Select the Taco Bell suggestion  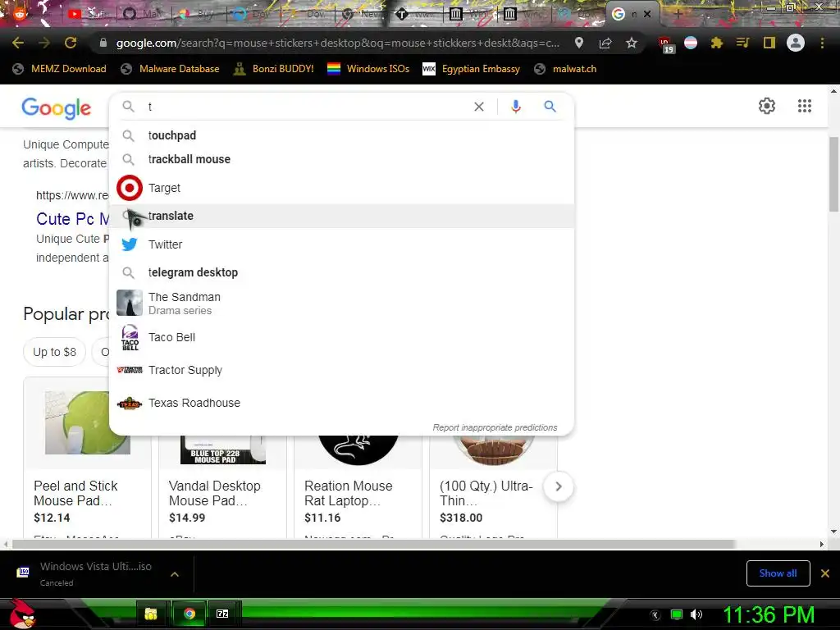coord(341,337)
